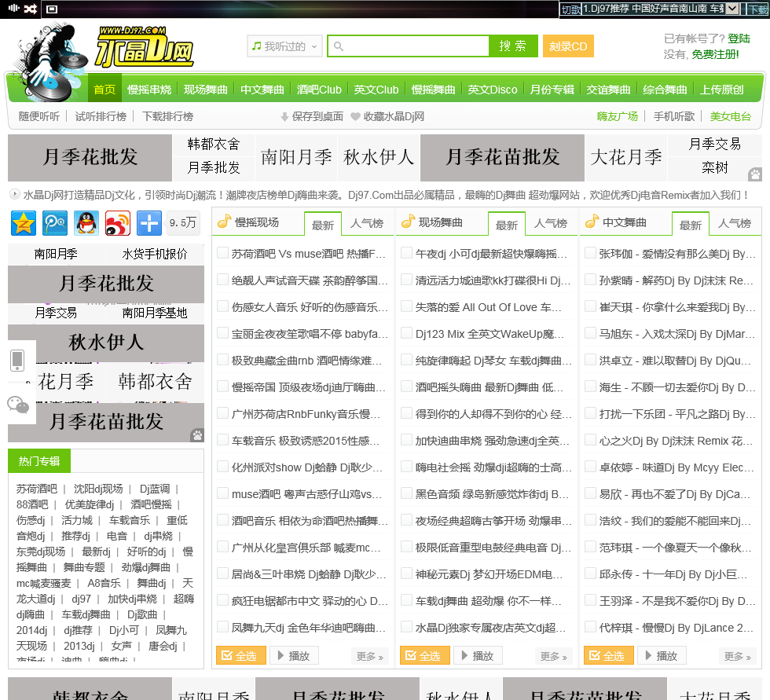Screen dimensions: 770x700
Task: Switch to 人气榜 tab in 慢摇现场 panel
Action: point(367,224)
